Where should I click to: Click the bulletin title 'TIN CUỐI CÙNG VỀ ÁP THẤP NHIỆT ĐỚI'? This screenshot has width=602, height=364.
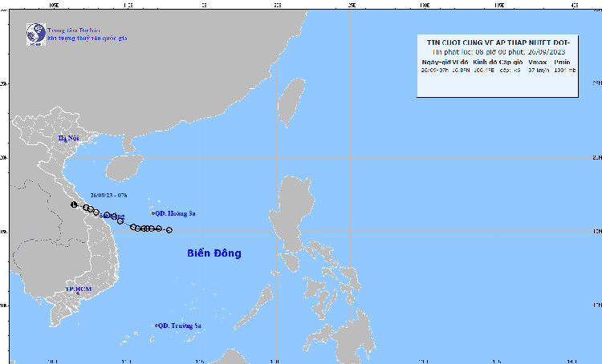pyautogui.click(x=498, y=42)
